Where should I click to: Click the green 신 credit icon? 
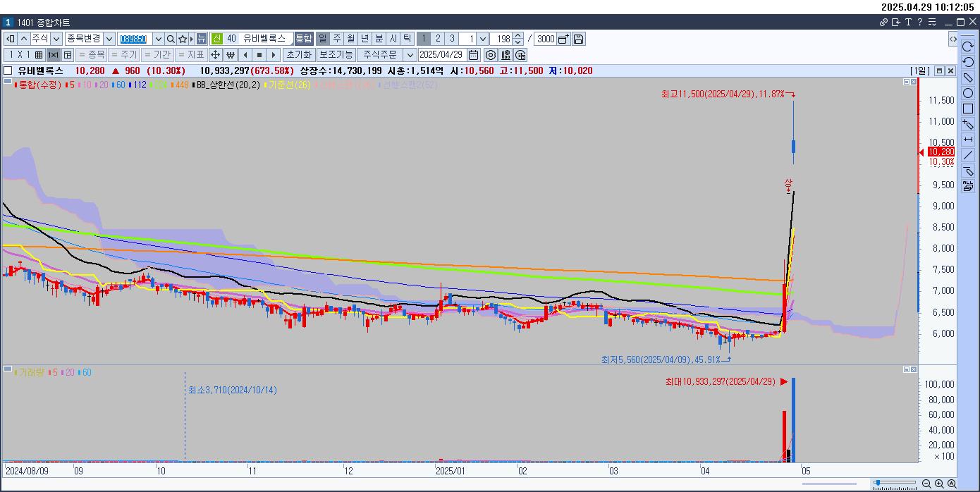click(x=216, y=39)
